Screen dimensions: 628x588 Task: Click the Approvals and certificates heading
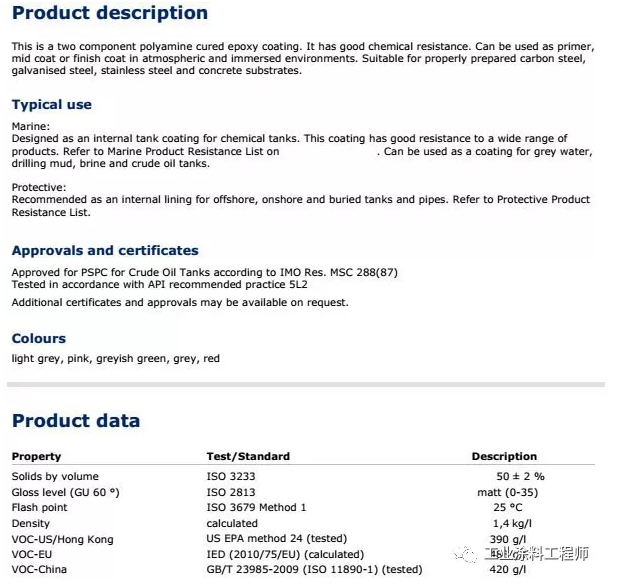coord(105,250)
